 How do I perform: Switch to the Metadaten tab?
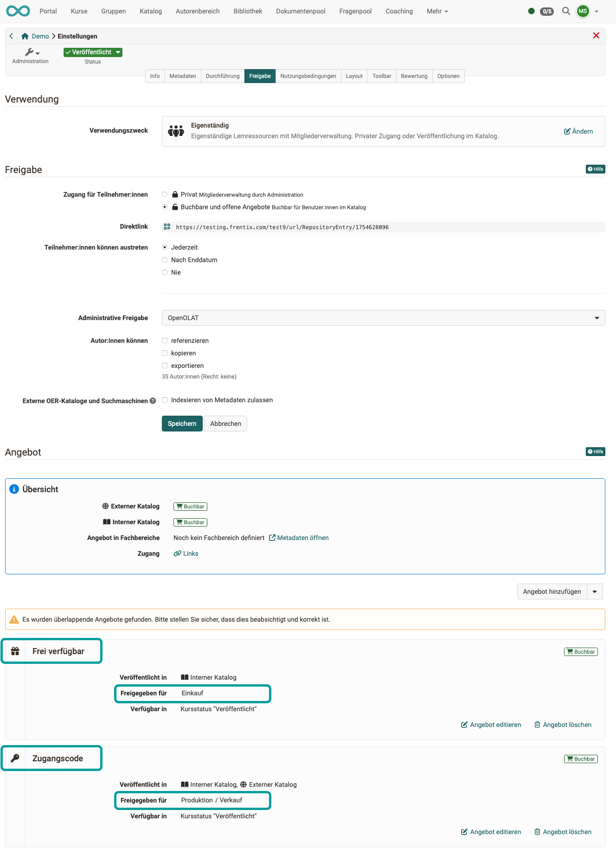[x=183, y=76]
